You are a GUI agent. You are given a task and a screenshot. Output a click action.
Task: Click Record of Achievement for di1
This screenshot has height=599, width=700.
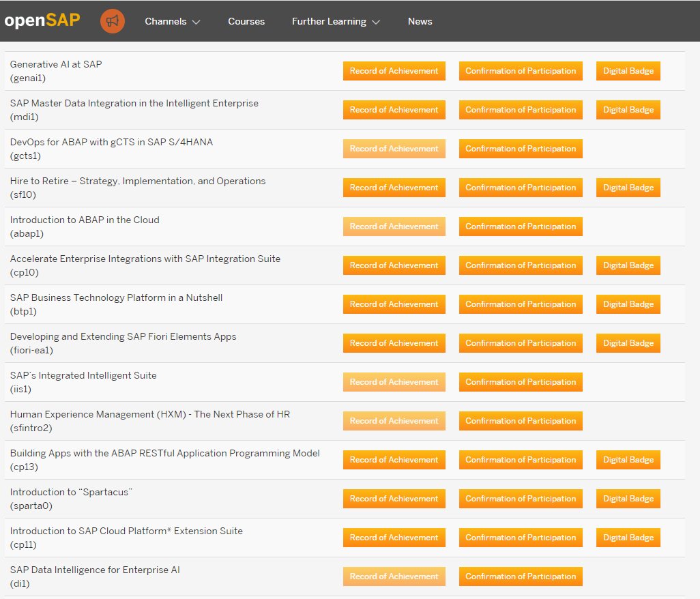coord(394,576)
